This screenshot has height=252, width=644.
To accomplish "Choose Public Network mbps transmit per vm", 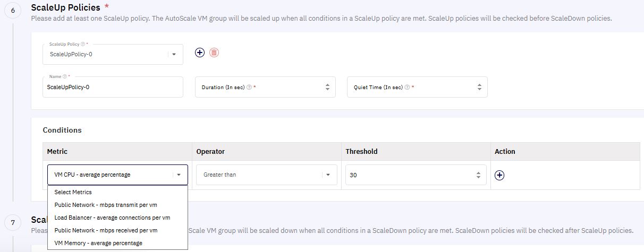I will click(x=117, y=205).
